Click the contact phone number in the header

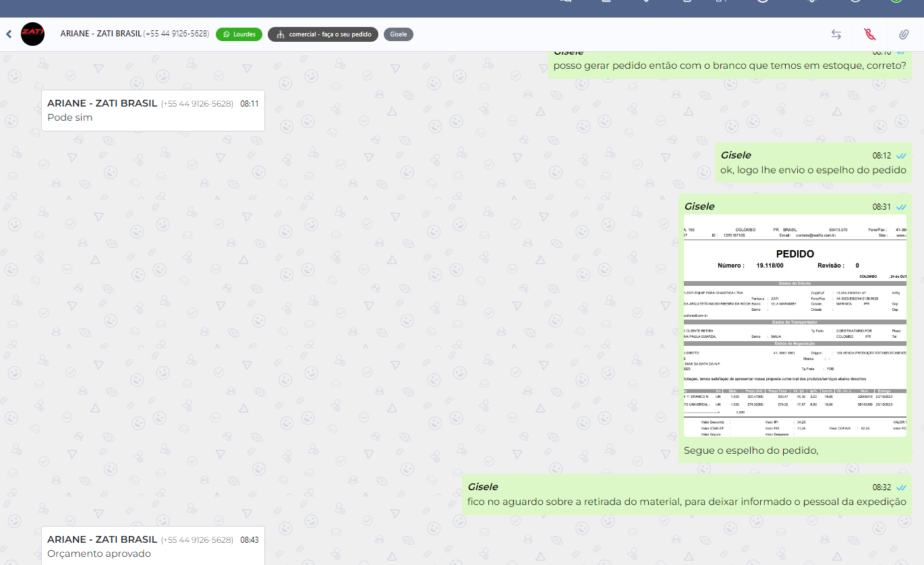coord(176,34)
